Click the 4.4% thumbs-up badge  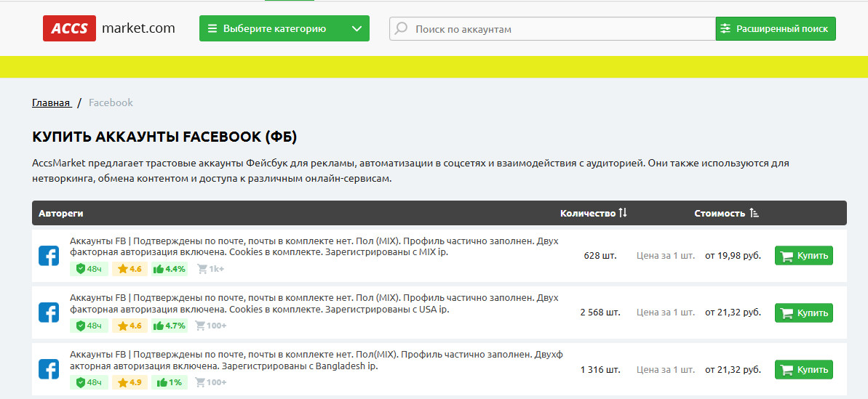click(170, 269)
